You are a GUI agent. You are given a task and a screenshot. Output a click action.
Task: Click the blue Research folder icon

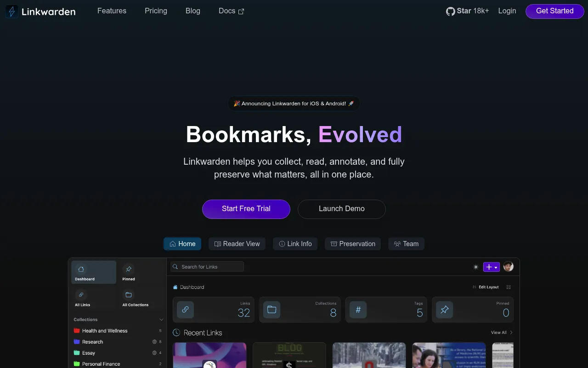coord(77,342)
